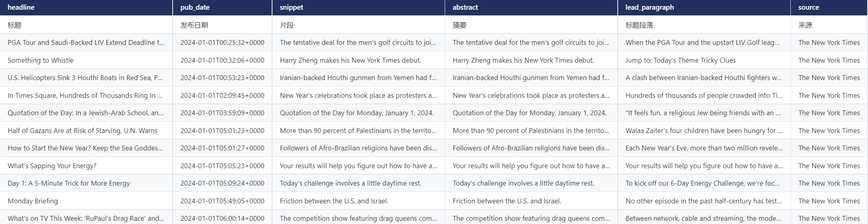Select the '发布日期' description cell
This screenshot has height=224, width=868.
[194, 25]
